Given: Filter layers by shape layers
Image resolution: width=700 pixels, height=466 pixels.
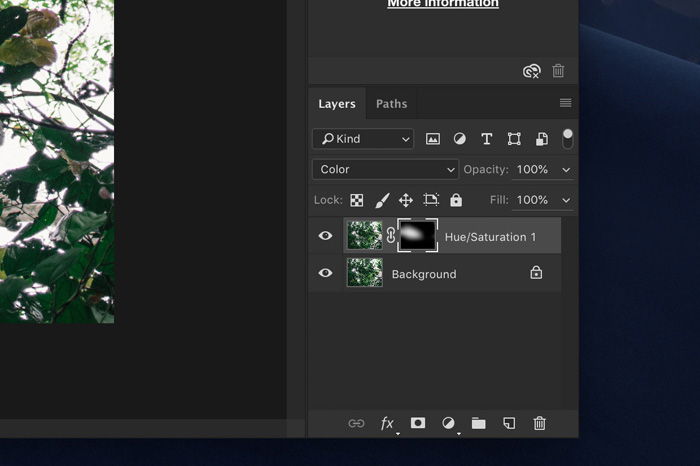Looking at the screenshot, I should (514, 139).
